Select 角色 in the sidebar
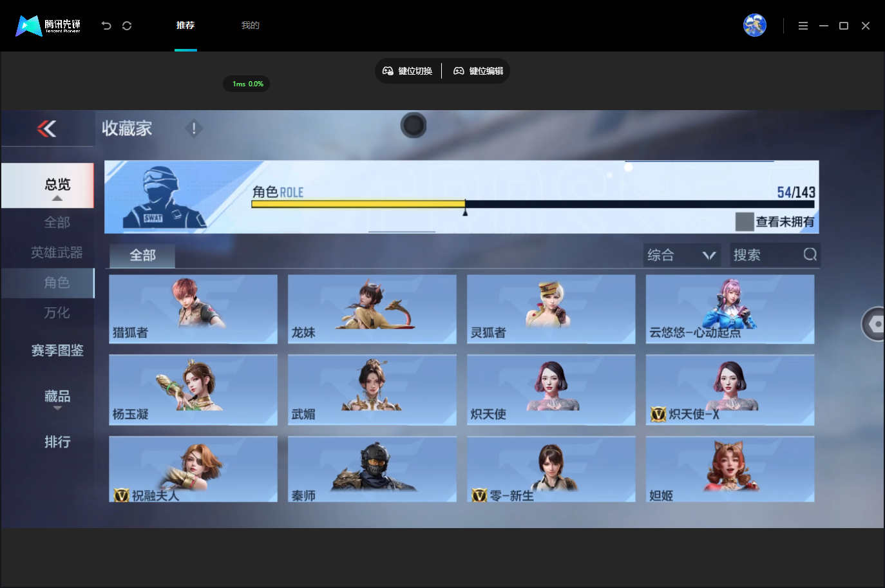The height and width of the screenshot is (588, 885). point(48,283)
